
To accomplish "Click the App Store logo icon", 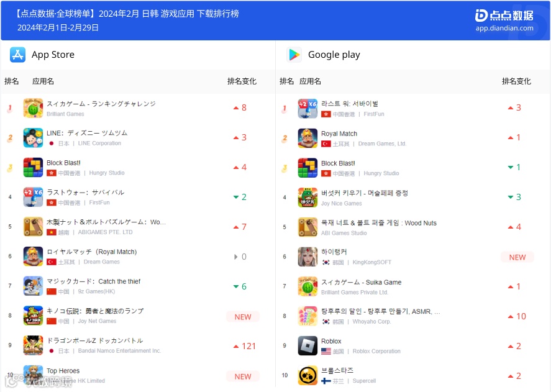I will (x=17, y=55).
